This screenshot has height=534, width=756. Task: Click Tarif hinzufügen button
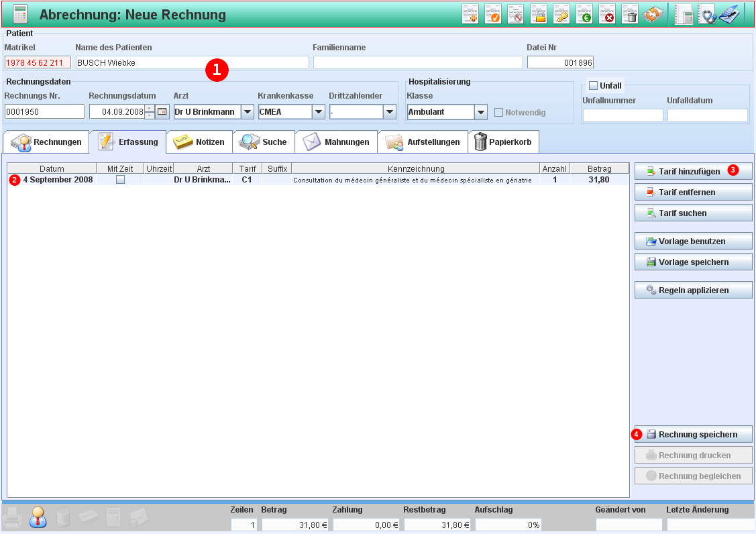click(693, 171)
